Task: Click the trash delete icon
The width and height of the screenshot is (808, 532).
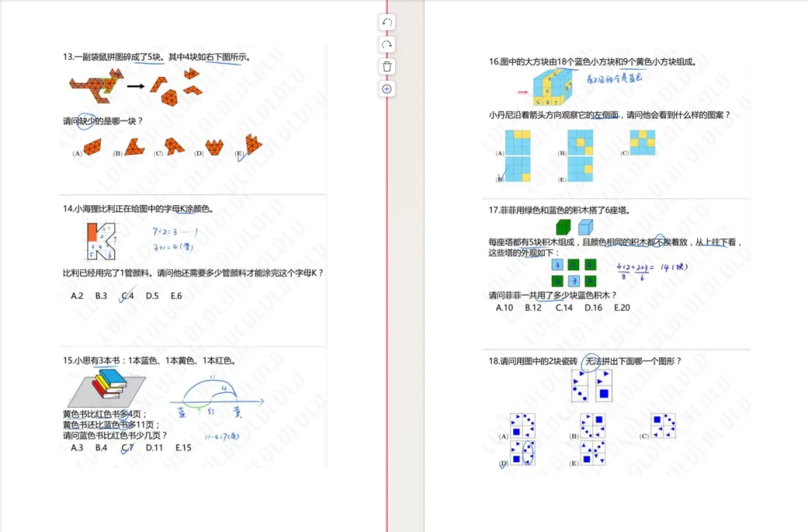Action: [387, 67]
